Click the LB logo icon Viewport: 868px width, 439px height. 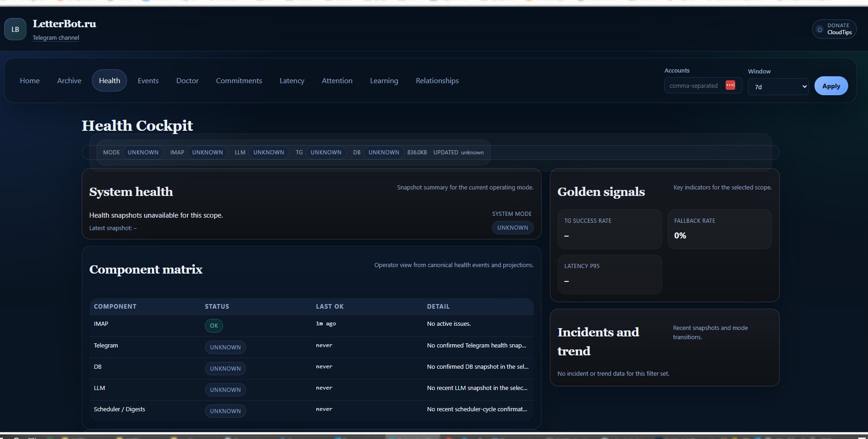[14, 29]
